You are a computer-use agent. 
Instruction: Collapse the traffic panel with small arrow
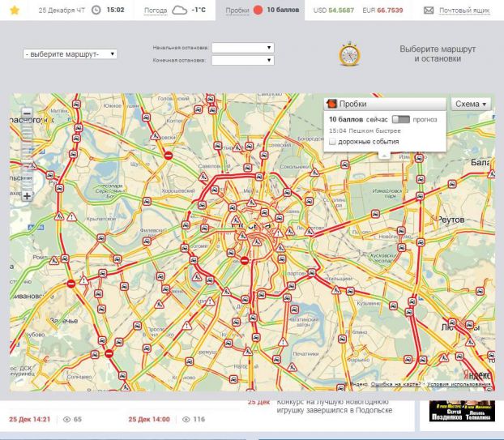pyautogui.click(x=384, y=156)
